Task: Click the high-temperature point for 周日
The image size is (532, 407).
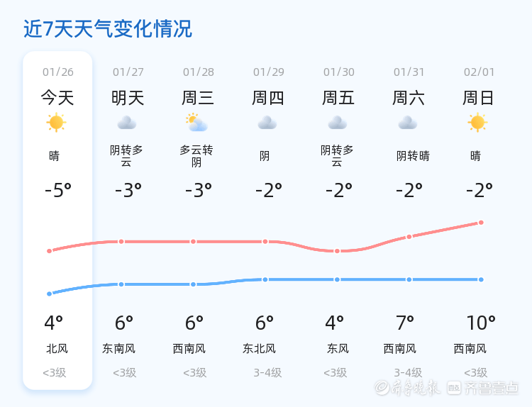Action: pyautogui.click(x=481, y=223)
